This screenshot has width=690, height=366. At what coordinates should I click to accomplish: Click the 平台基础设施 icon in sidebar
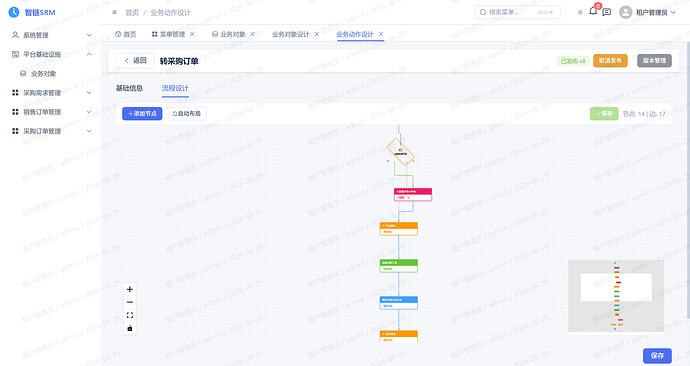(15, 54)
